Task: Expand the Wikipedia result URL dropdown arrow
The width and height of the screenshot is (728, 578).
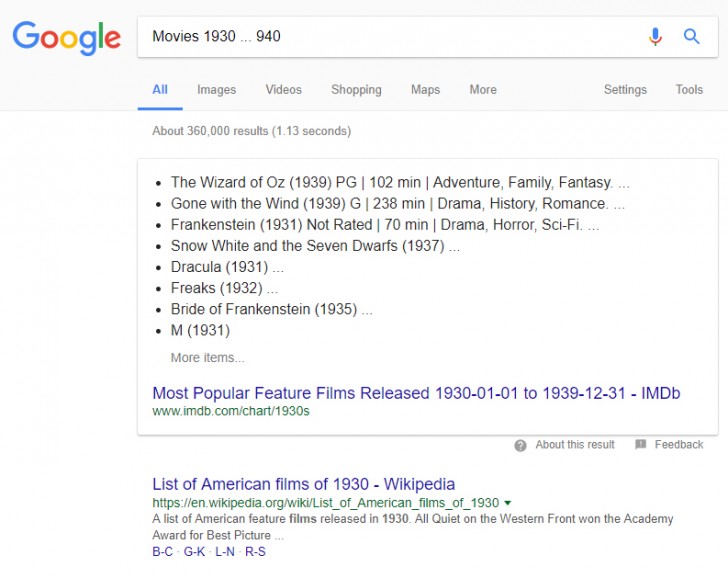Action: point(508,502)
